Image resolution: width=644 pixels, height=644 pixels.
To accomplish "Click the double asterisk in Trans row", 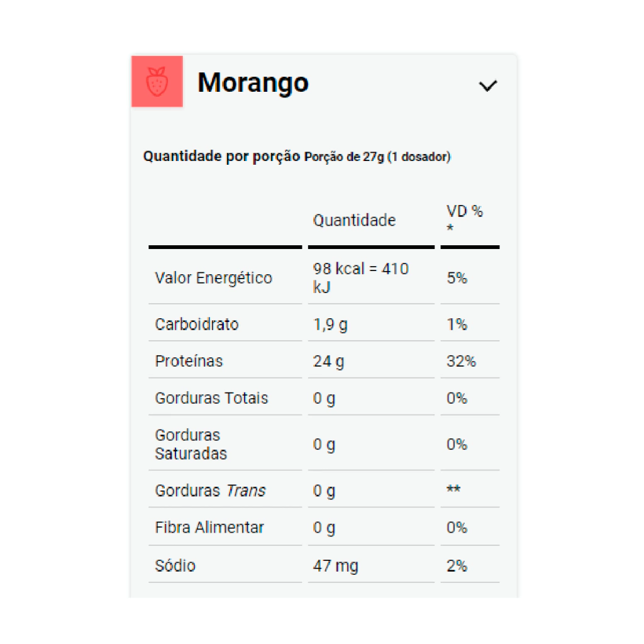I will click(453, 490).
